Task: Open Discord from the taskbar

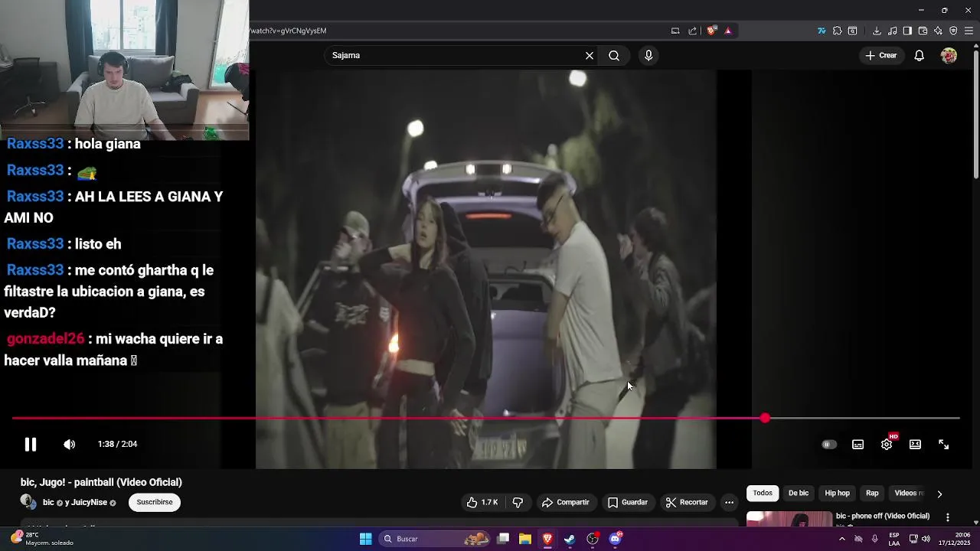Action: tap(616, 539)
